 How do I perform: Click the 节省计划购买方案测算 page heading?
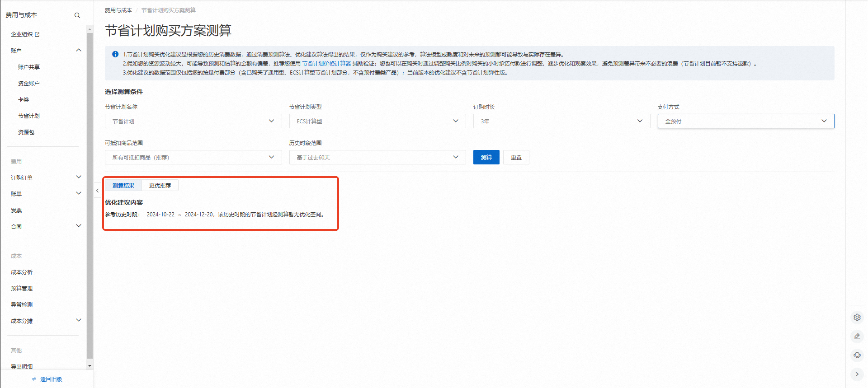tap(168, 31)
